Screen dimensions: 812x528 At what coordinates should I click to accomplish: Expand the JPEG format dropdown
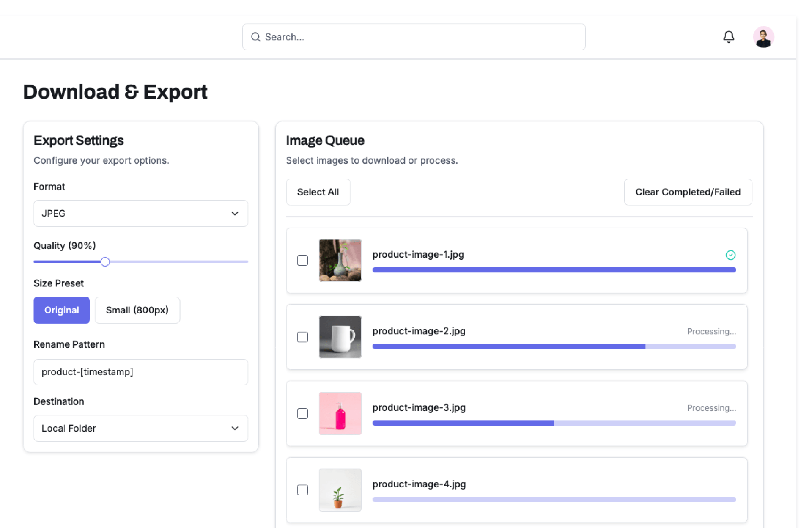coord(141,213)
